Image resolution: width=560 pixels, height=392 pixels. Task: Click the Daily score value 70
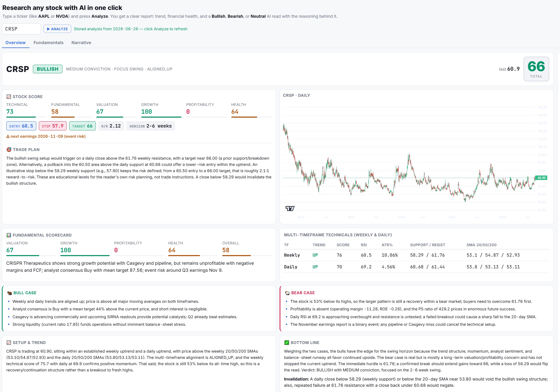339,267
